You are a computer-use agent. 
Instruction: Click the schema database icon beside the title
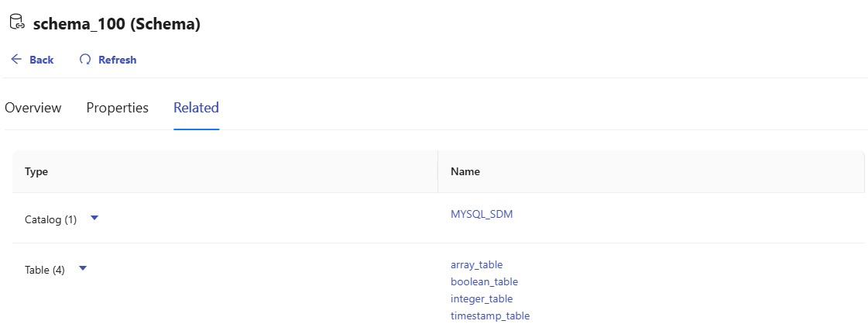(x=17, y=24)
